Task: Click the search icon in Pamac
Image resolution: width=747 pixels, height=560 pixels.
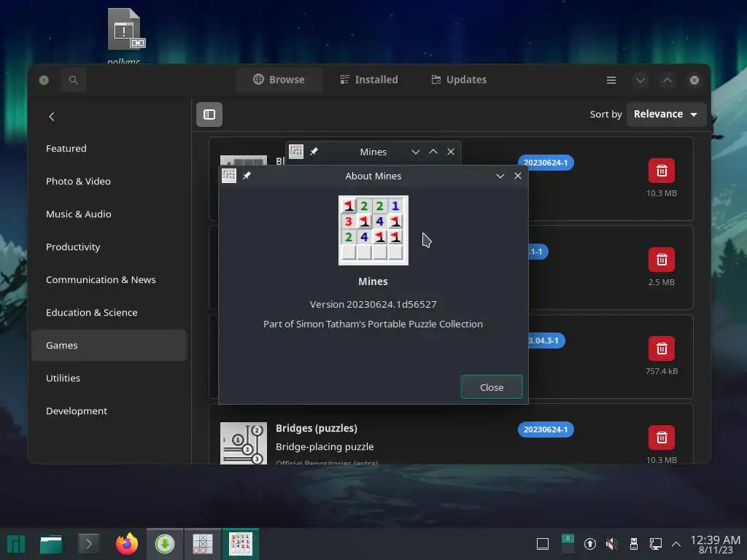Action: pos(74,80)
